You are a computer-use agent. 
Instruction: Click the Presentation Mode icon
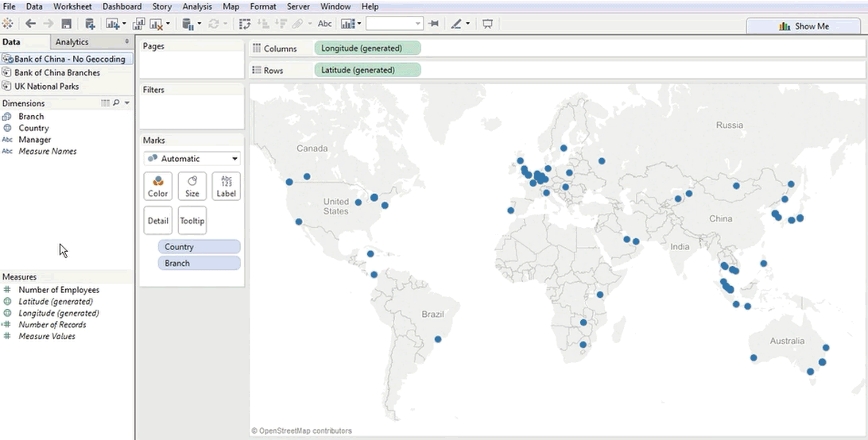487,24
